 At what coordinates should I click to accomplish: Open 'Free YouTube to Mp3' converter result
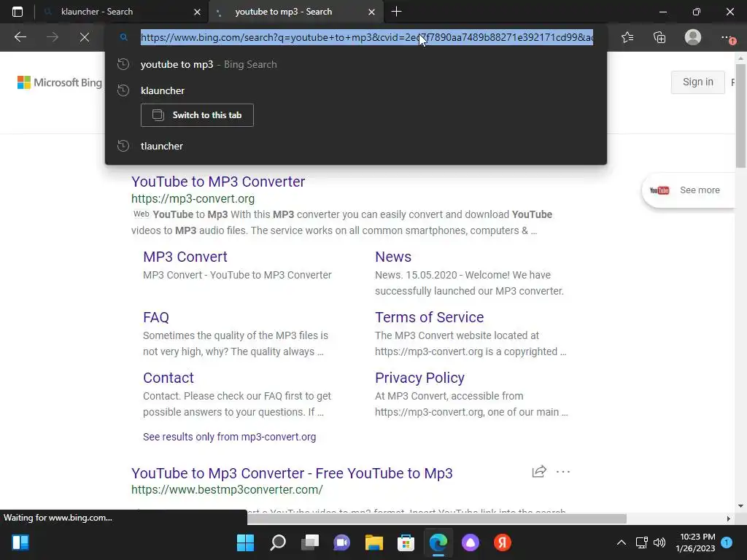292,473
